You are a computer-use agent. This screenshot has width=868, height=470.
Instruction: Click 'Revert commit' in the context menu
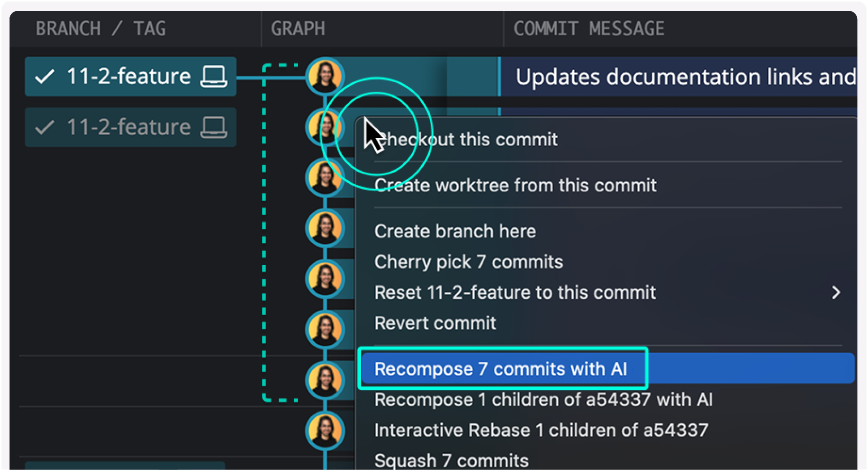point(435,323)
